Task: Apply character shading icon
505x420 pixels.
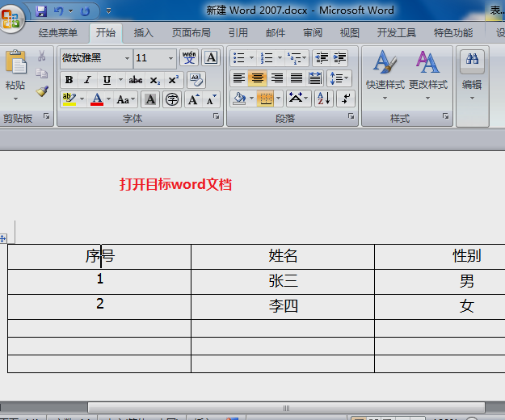Action: click(x=150, y=99)
